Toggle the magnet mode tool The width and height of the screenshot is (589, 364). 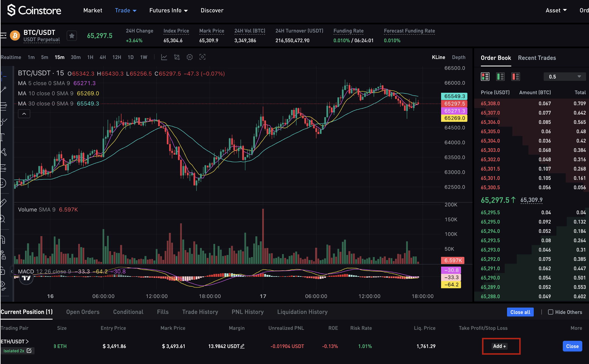click(3, 240)
